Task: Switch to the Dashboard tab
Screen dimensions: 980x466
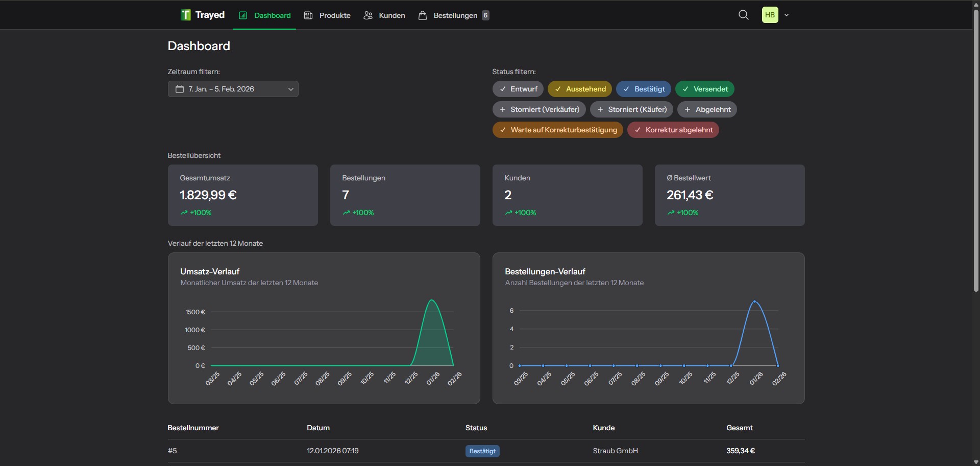Action: (x=264, y=15)
